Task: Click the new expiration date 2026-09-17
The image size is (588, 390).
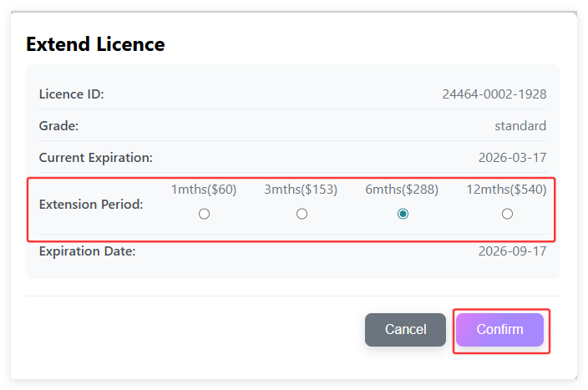Action: 512,251
